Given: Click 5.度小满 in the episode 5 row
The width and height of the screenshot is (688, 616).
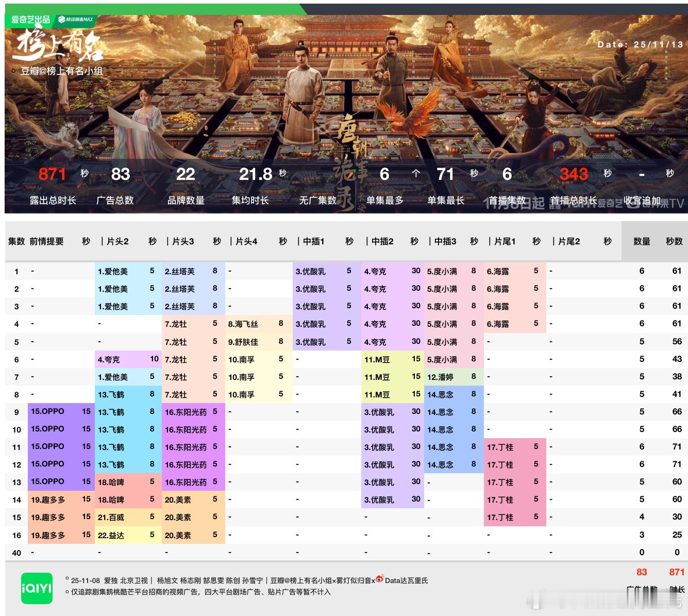Looking at the screenshot, I should [442, 342].
